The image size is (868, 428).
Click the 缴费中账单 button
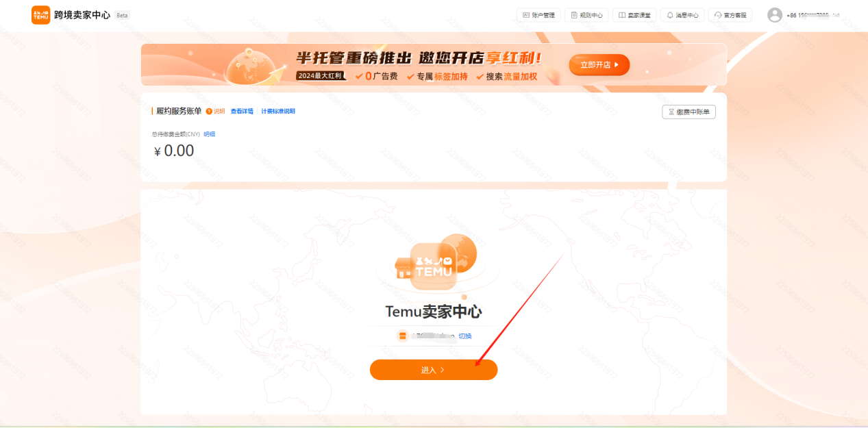point(689,112)
